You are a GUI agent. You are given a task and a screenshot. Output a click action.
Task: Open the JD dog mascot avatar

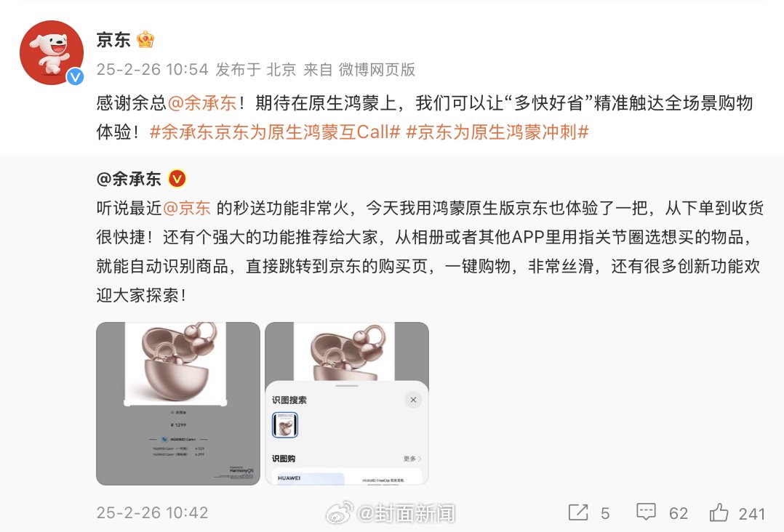(52, 52)
